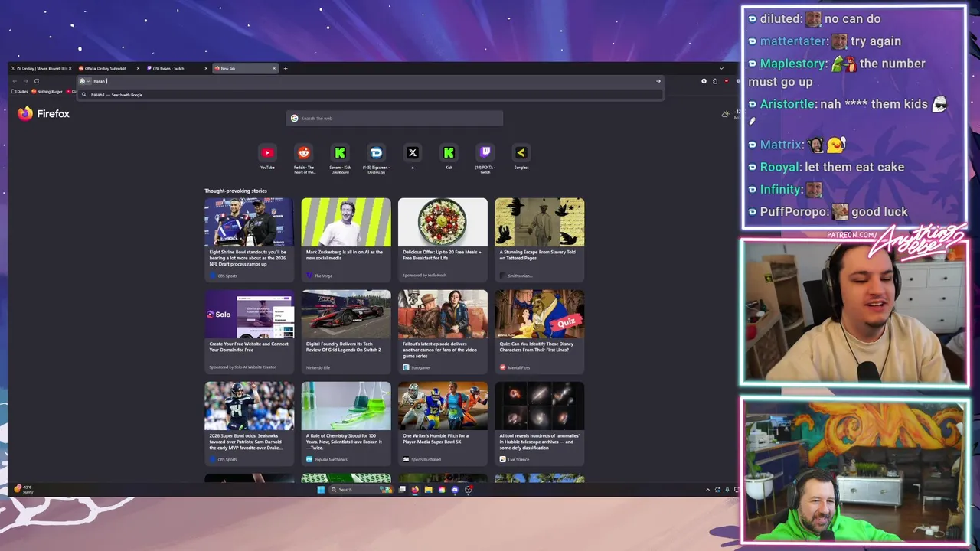Open Create Your Free Website Solo ad
Image resolution: width=980 pixels, height=551 pixels.
coord(249,331)
